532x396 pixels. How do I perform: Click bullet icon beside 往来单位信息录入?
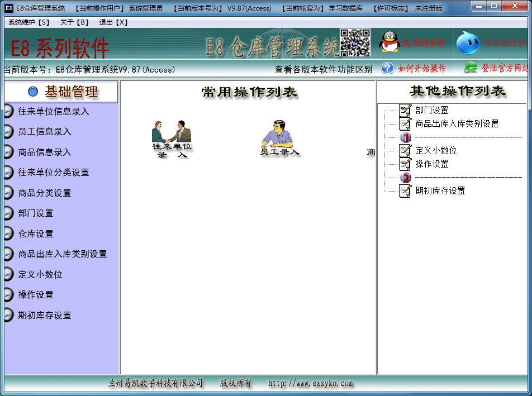[x=8, y=112]
